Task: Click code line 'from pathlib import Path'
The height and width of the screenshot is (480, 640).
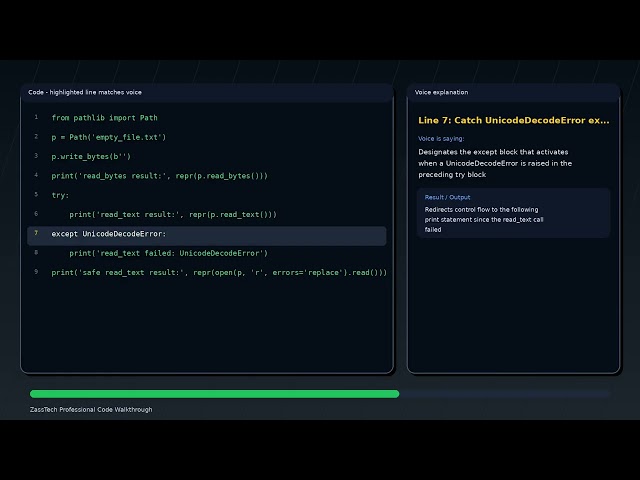Action: pyautogui.click(x=104, y=118)
